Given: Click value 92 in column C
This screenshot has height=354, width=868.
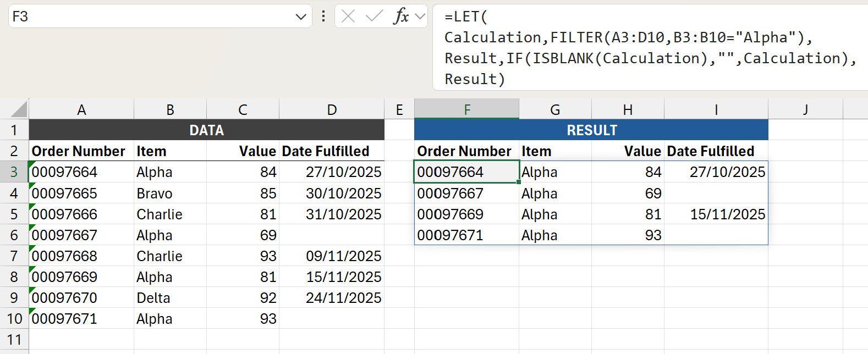Looking at the screenshot, I should (x=243, y=297).
